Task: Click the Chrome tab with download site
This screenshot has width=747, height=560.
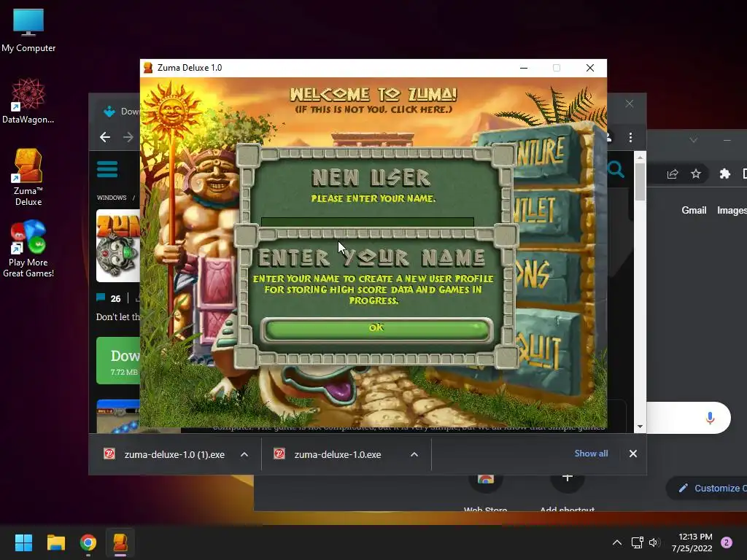Action: pyautogui.click(x=121, y=112)
